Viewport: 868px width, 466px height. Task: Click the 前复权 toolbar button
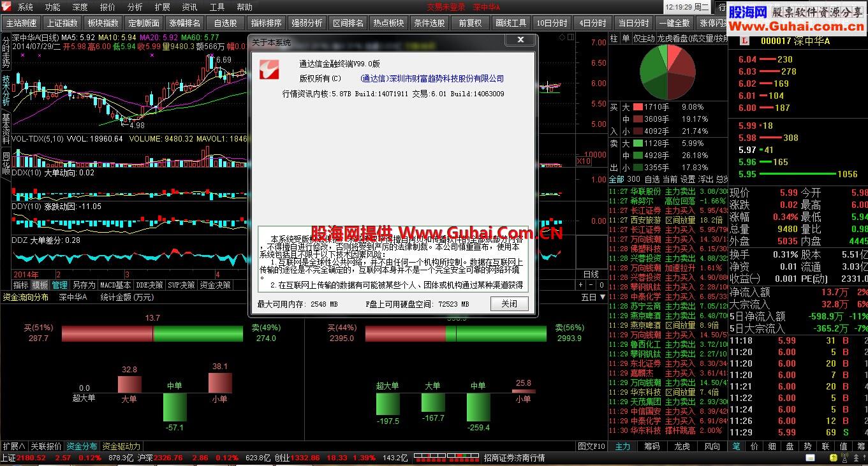pos(470,23)
